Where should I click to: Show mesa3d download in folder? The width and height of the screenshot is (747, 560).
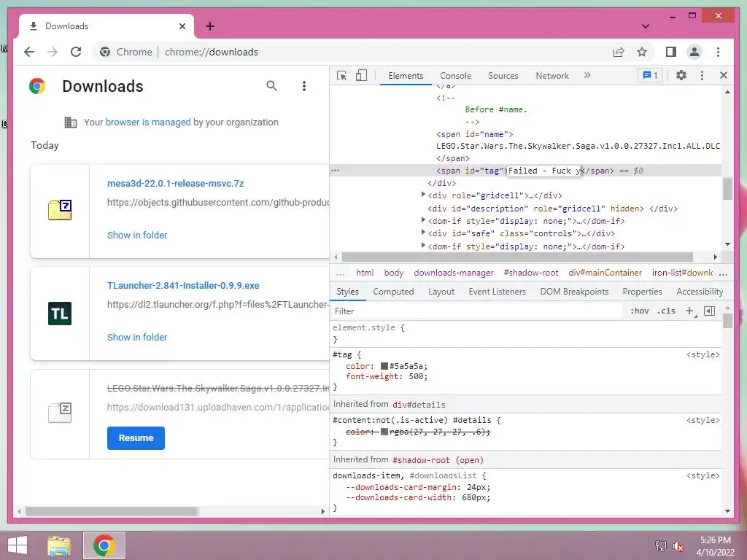pos(137,236)
